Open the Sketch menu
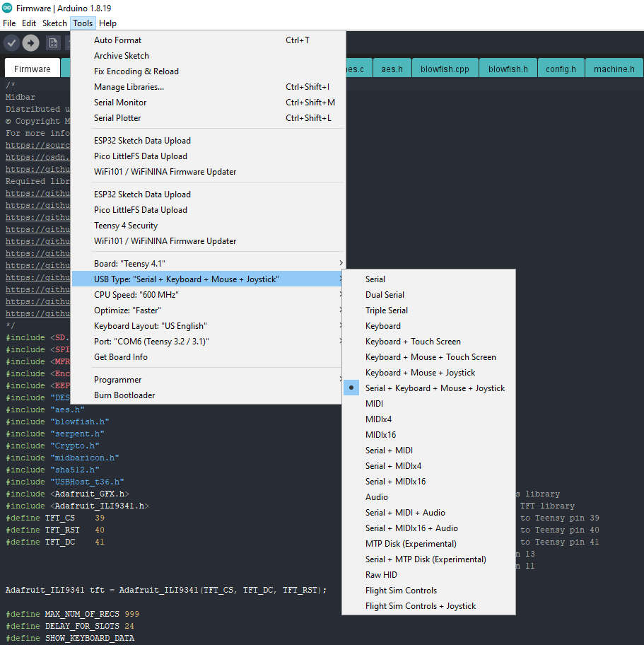 [54, 23]
